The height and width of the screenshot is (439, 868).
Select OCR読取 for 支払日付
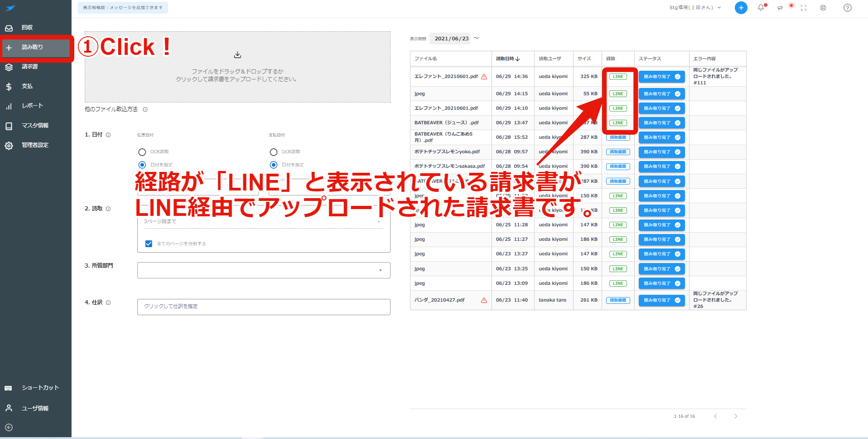[274, 152]
